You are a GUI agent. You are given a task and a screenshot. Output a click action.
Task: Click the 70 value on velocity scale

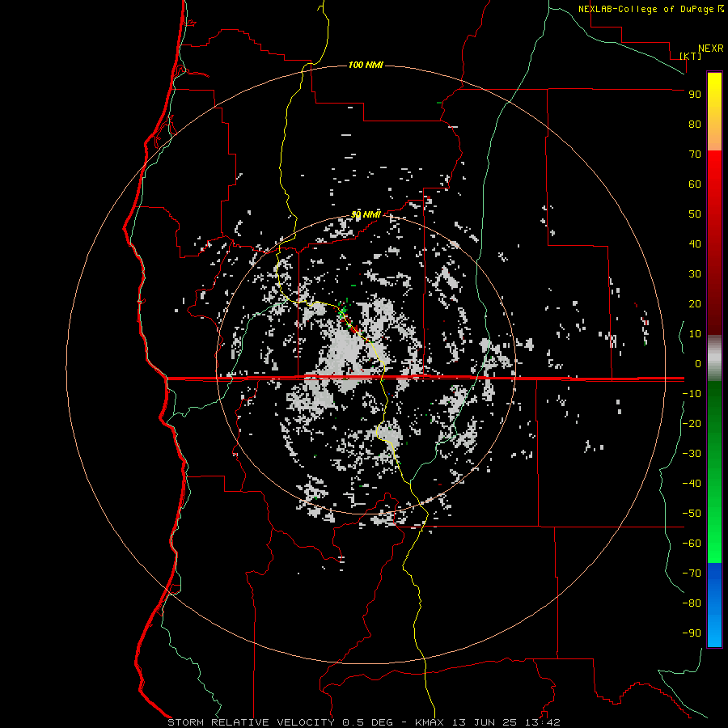(x=695, y=154)
